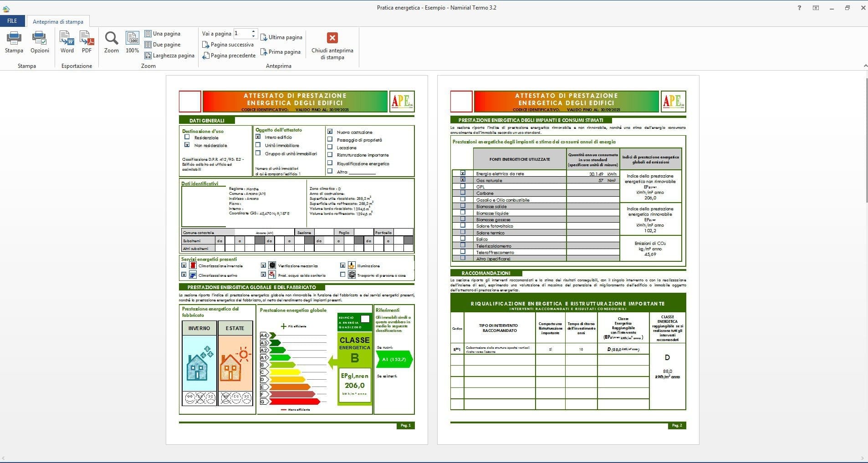Click the 30.149 kWh consumption value
The image size is (868, 463).
pos(602,174)
